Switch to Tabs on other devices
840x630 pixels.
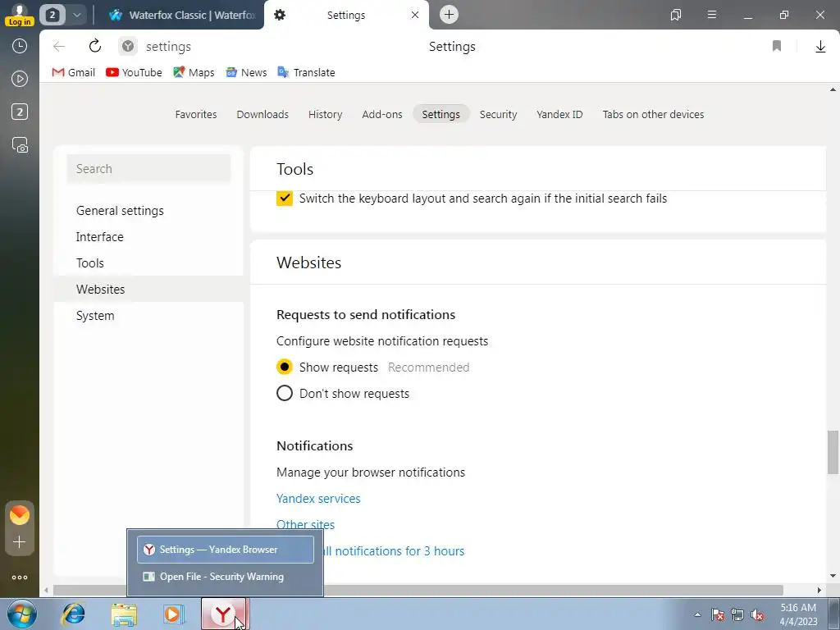[653, 114]
